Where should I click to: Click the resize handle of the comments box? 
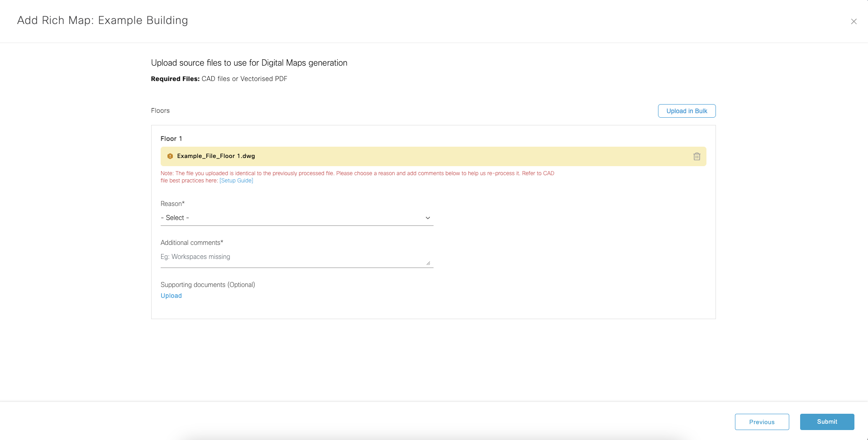(428, 263)
